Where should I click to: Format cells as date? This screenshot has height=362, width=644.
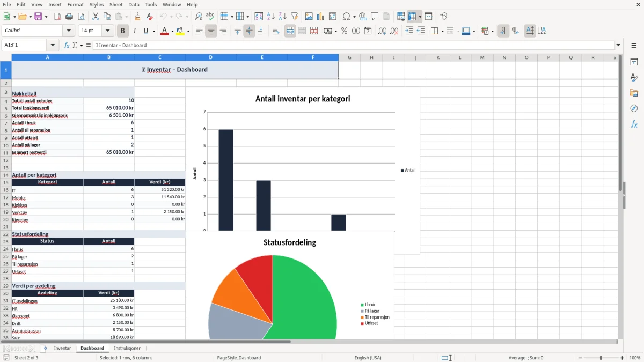(368, 31)
